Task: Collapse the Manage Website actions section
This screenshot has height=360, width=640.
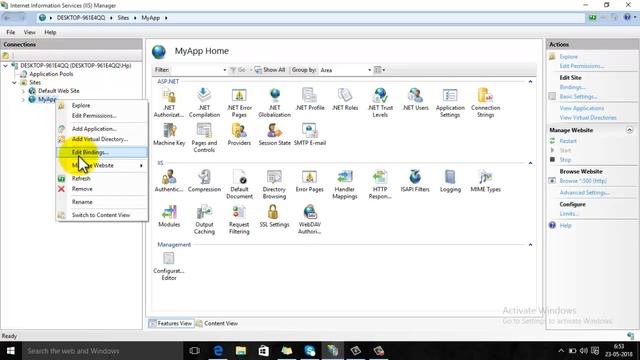Action: (629, 130)
